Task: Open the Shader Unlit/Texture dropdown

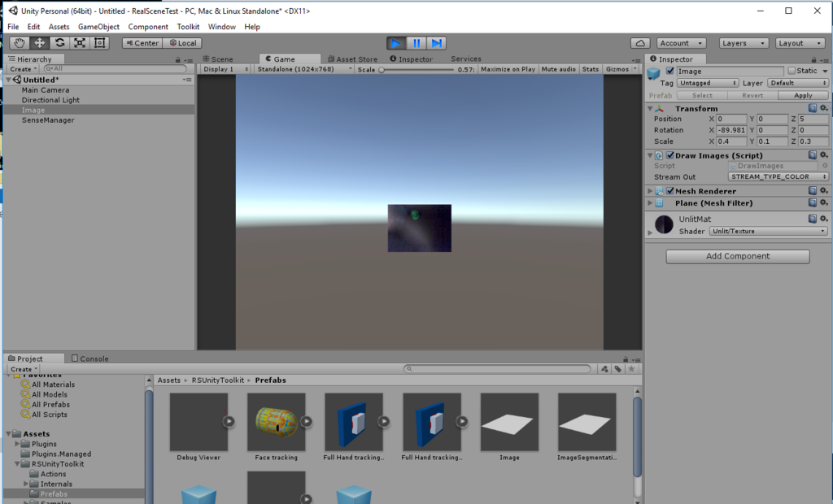Action: [769, 231]
